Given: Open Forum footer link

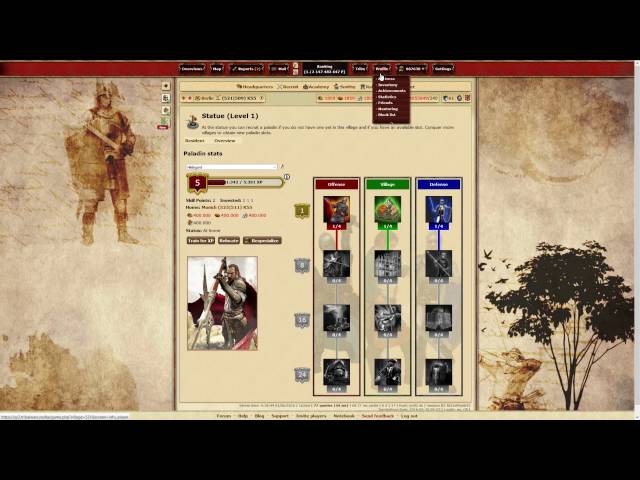Looking at the screenshot, I should tap(224, 416).
